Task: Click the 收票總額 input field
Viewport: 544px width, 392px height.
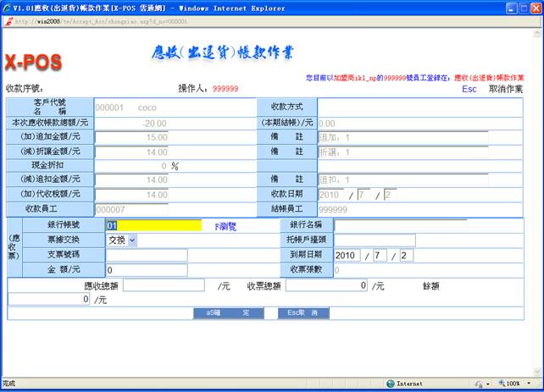Action: point(326,286)
